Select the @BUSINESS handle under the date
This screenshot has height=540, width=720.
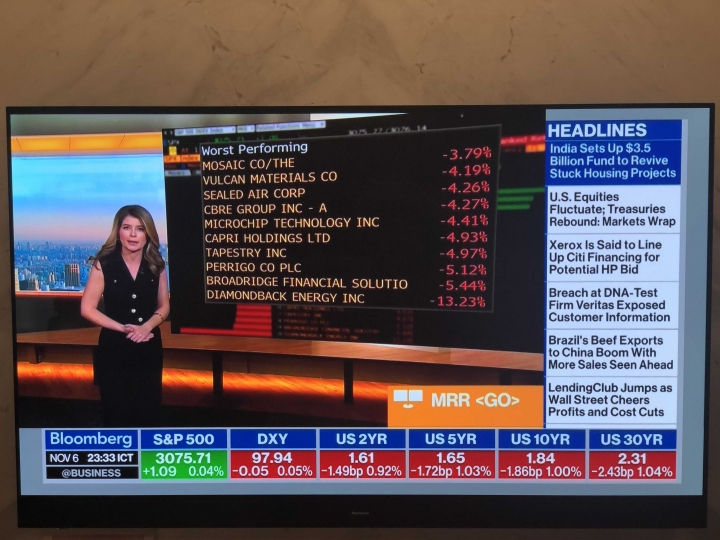[91, 473]
